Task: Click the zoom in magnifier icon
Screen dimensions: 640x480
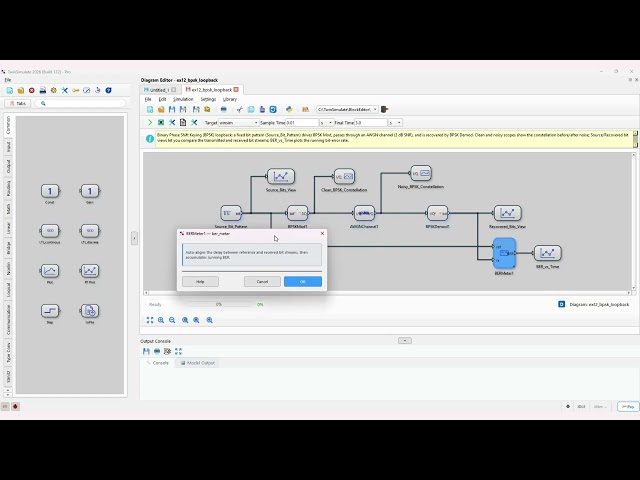Action: [161, 320]
